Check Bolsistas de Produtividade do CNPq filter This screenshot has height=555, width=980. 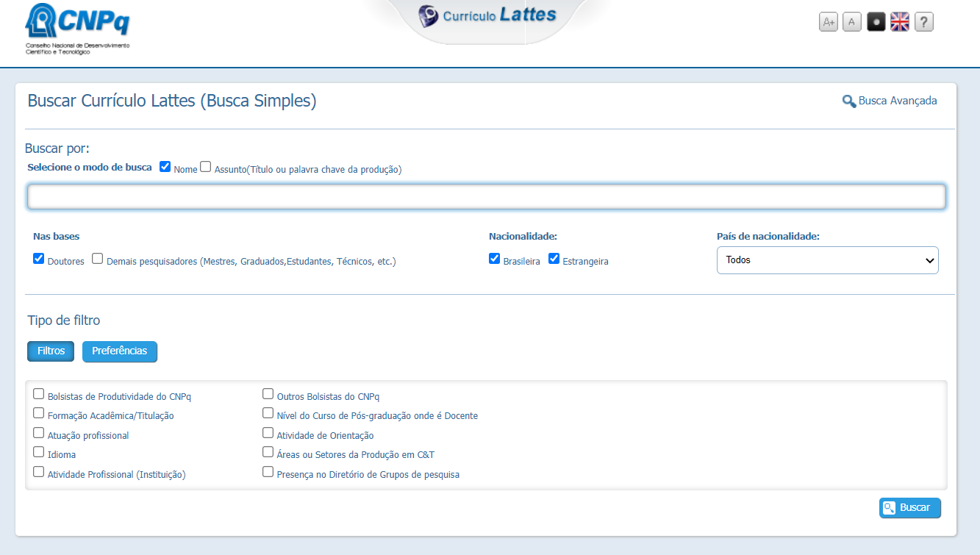pyautogui.click(x=39, y=394)
